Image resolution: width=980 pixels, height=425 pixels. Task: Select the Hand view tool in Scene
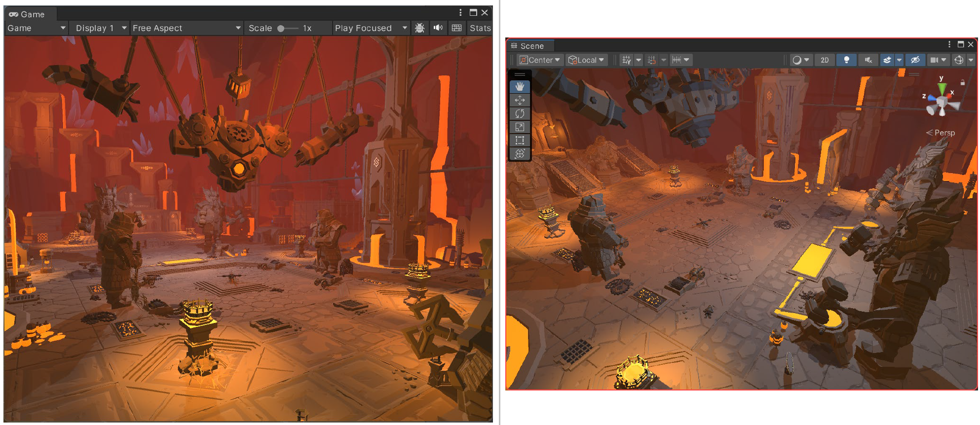(520, 86)
